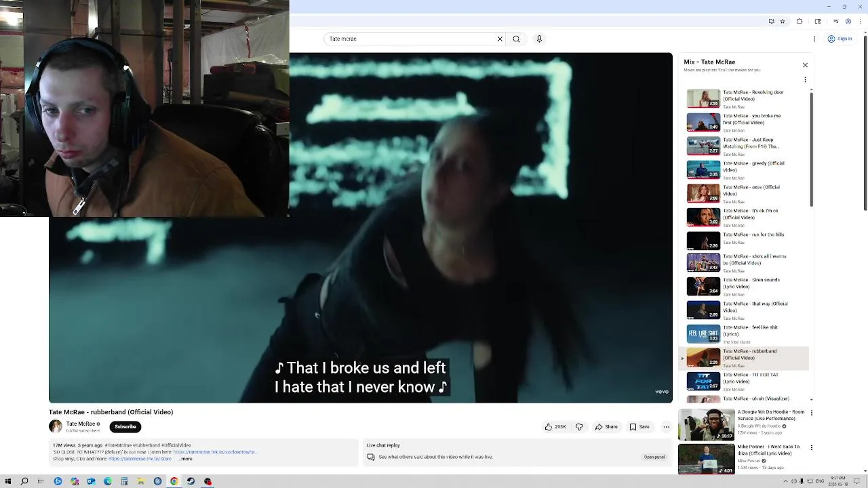
Task: Close the Mix - Tate McRae playlist panel
Action: (x=805, y=65)
